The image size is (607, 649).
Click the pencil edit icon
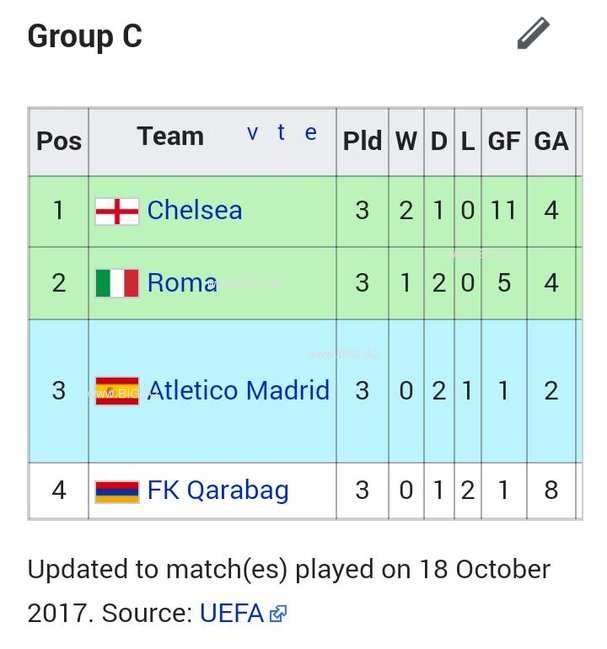pos(533,33)
